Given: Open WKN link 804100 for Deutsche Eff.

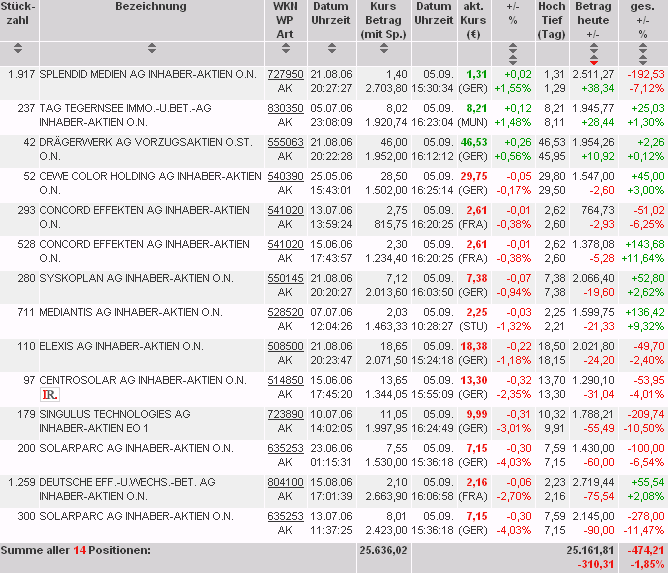Looking at the screenshot, I should (x=285, y=482).
